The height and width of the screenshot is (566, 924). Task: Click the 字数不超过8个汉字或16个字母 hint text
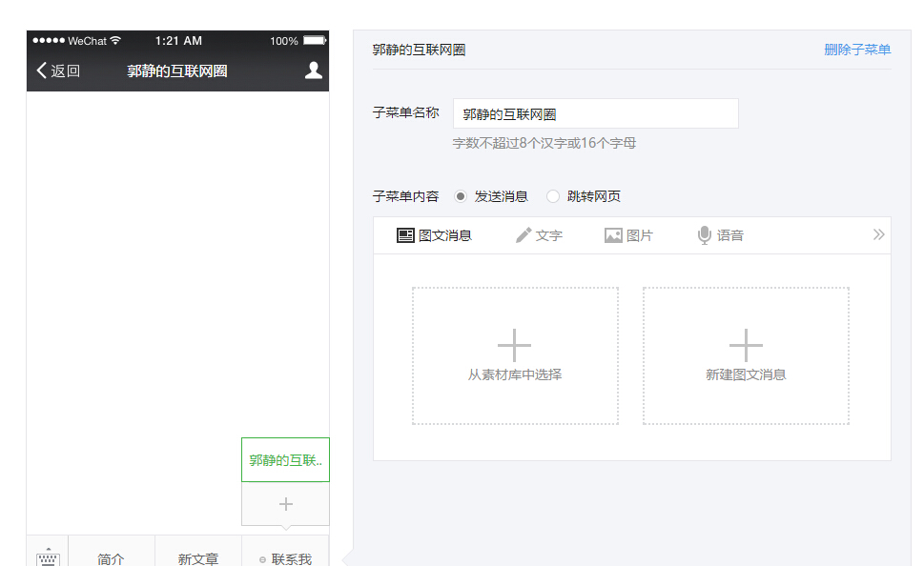click(x=544, y=143)
